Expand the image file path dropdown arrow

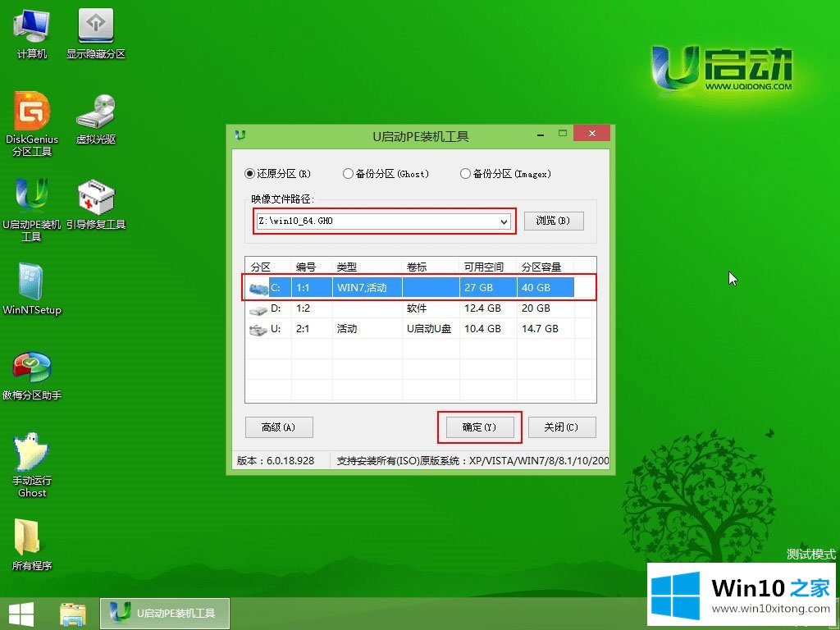point(504,221)
